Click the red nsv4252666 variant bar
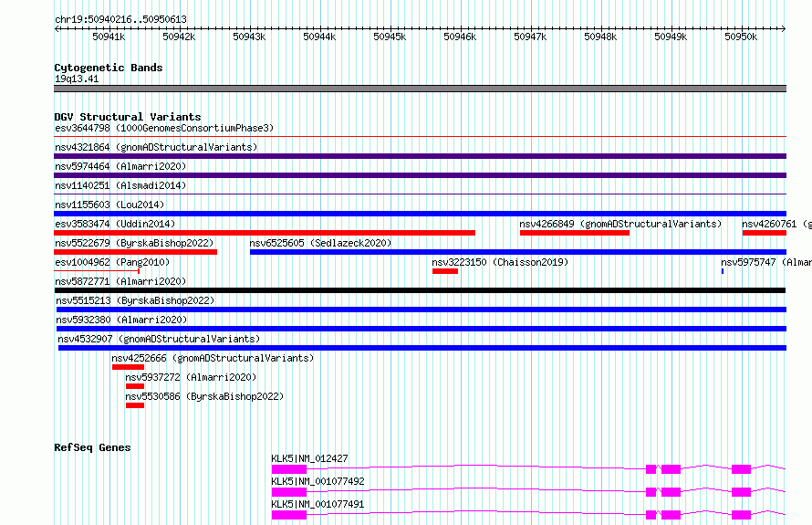 pos(128,367)
